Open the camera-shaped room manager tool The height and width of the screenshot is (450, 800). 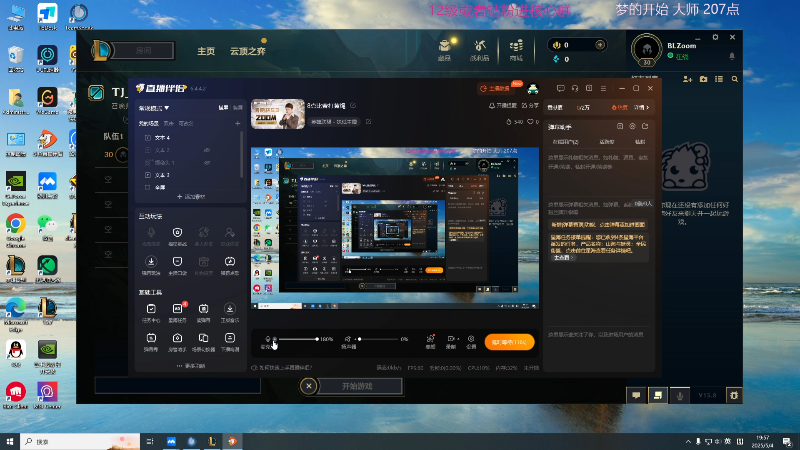tap(177, 342)
